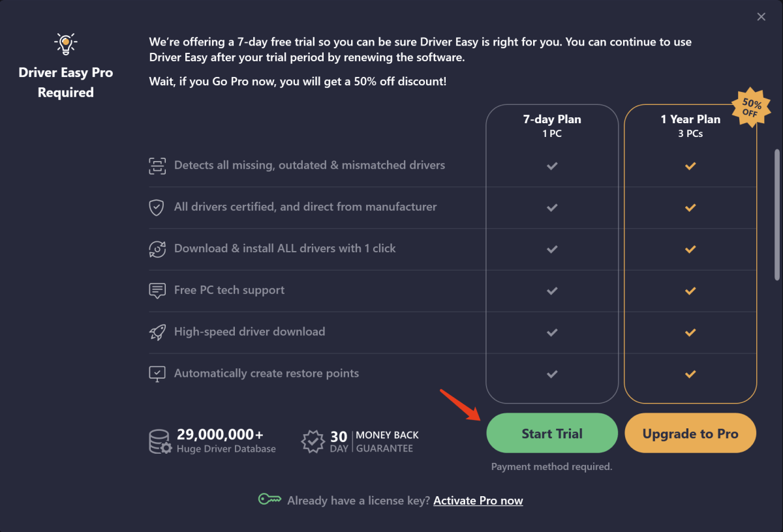Select the 1 Year Plan column header
783x532 pixels.
pyautogui.click(x=690, y=125)
